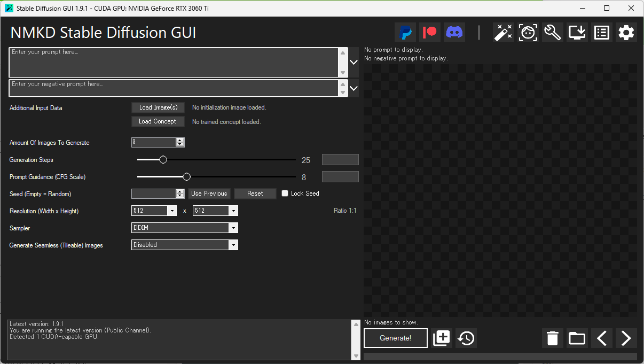
Task: Click the Reset seed button
Action: (255, 193)
